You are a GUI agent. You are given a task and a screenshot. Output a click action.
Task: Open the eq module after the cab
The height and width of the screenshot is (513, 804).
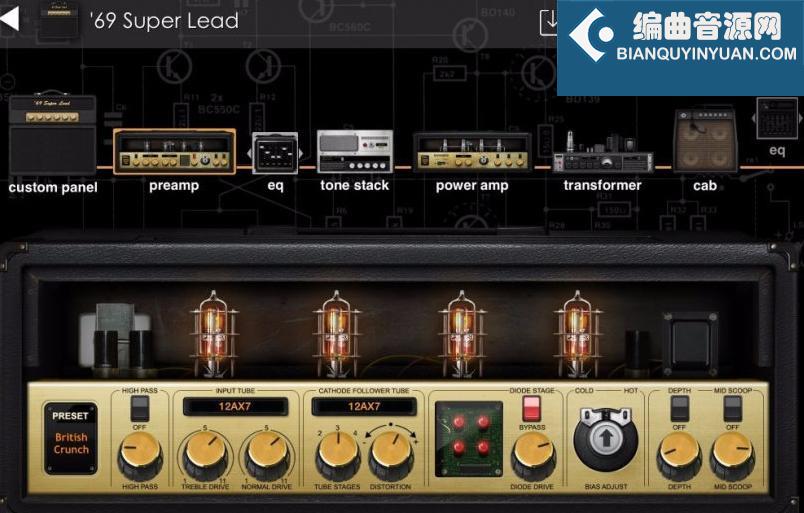(777, 119)
